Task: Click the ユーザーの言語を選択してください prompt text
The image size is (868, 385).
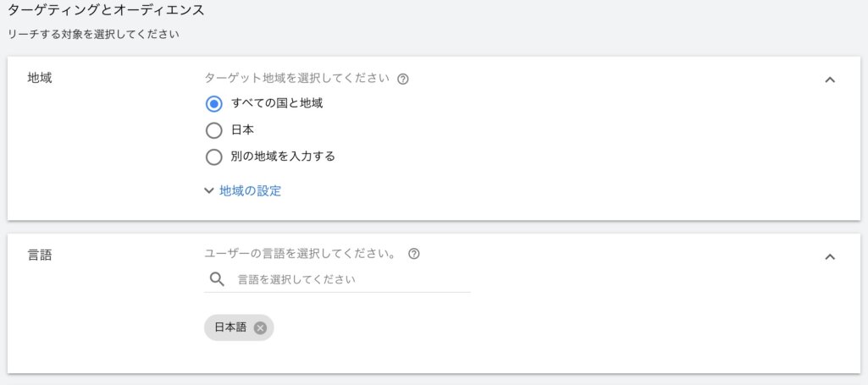Action: 301,254
